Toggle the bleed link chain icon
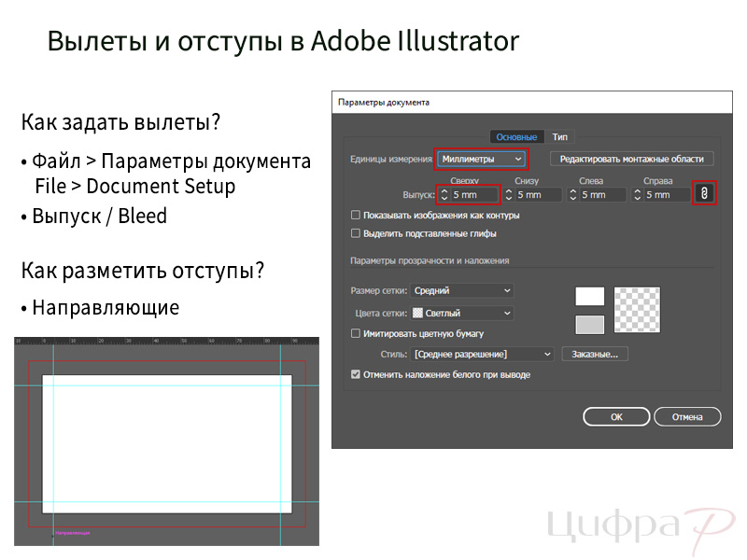This screenshot has width=747, height=560. (x=704, y=193)
